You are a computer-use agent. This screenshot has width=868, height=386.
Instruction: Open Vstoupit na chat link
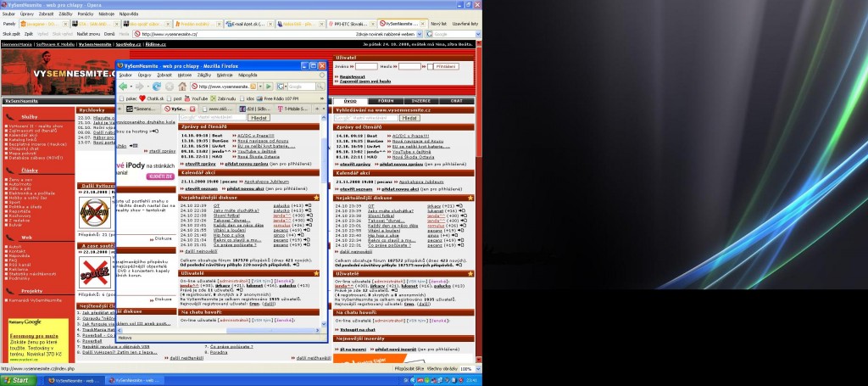click(x=357, y=329)
